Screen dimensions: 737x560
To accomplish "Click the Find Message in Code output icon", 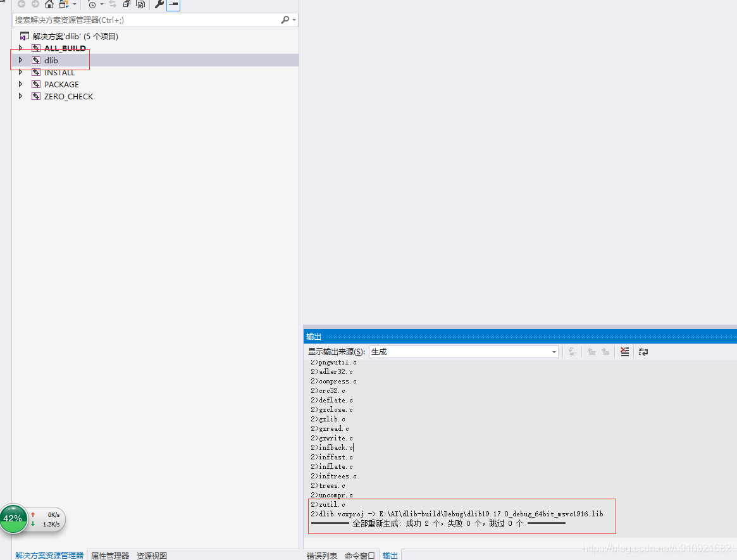I will point(573,352).
